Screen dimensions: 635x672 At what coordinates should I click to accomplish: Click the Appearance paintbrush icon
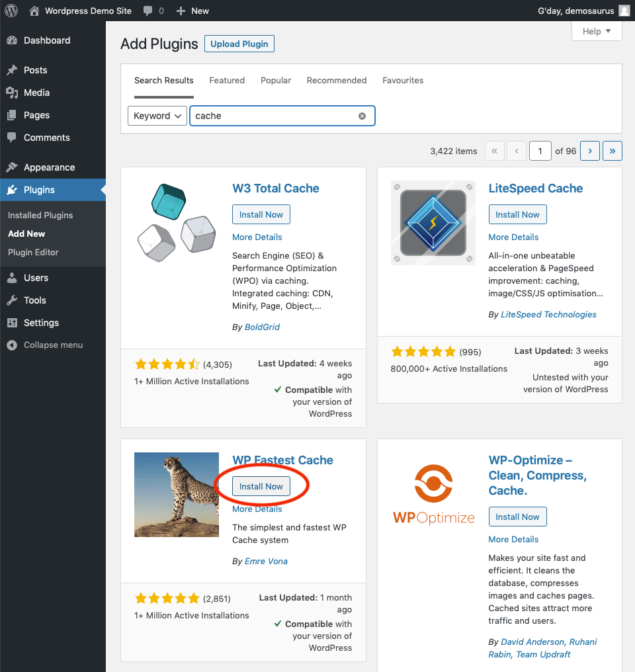tap(12, 167)
